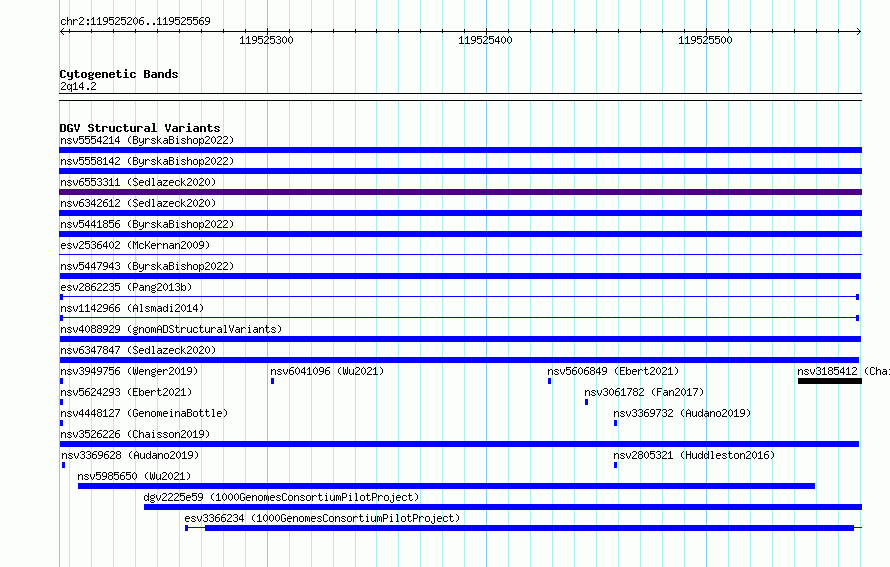Click dgv2225e59 (1000GenomesConsortiumPilotProject) label
The width and height of the screenshot is (890, 567).
click(281, 497)
